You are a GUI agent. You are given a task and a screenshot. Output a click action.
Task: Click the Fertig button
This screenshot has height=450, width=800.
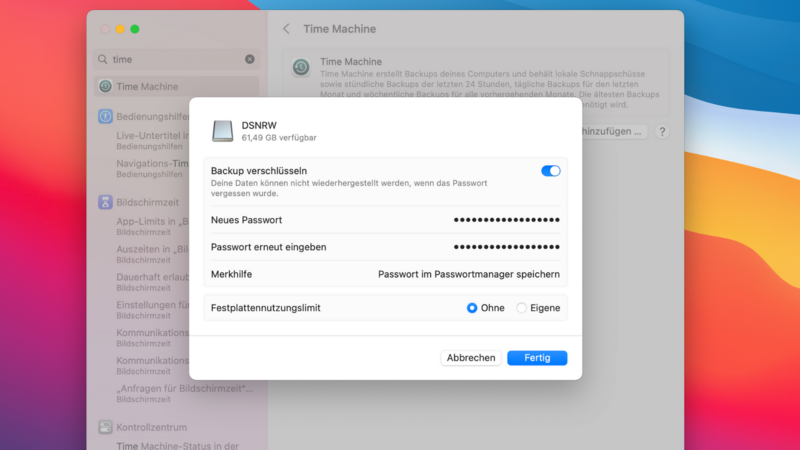click(x=537, y=358)
